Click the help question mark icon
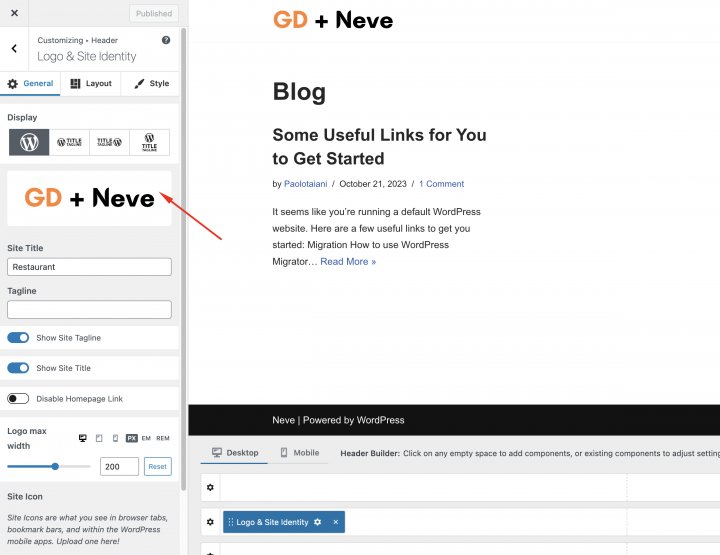Viewport: 720px width, 555px height. pyautogui.click(x=166, y=40)
